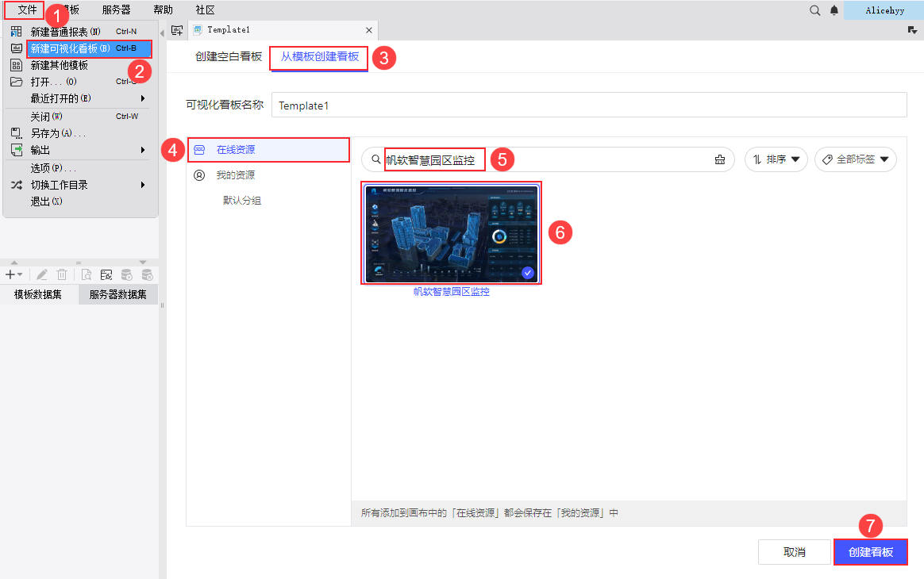The width and height of the screenshot is (924, 579).
Task: Click the dataset toolbar icon after the preview icon
Action: click(x=106, y=274)
